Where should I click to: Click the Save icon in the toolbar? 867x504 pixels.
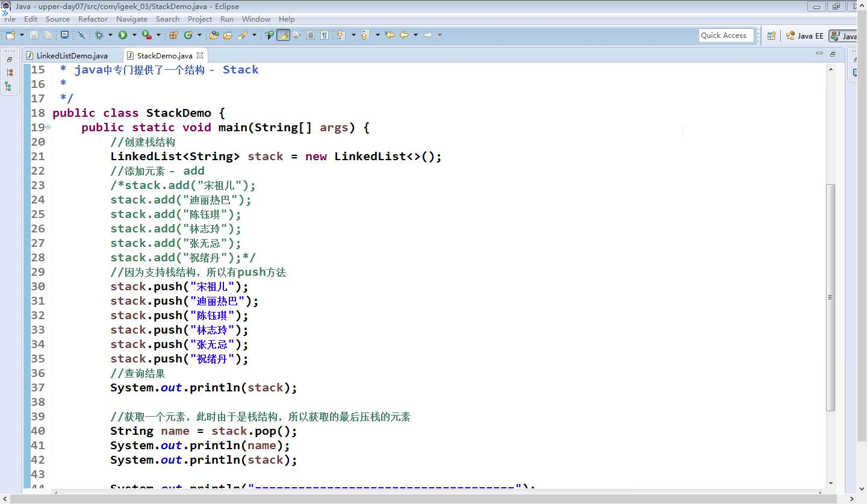tap(34, 35)
